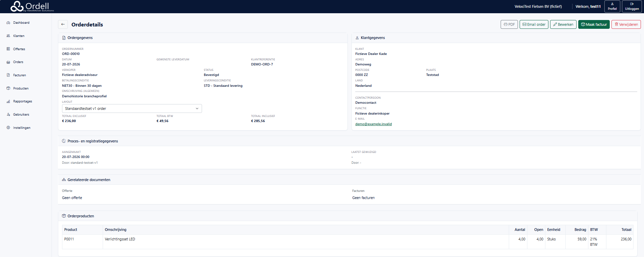The height and width of the screenshot is (257, 644).
Task: Click the VAT total € 49,56
Action: (x=162, y=121)
